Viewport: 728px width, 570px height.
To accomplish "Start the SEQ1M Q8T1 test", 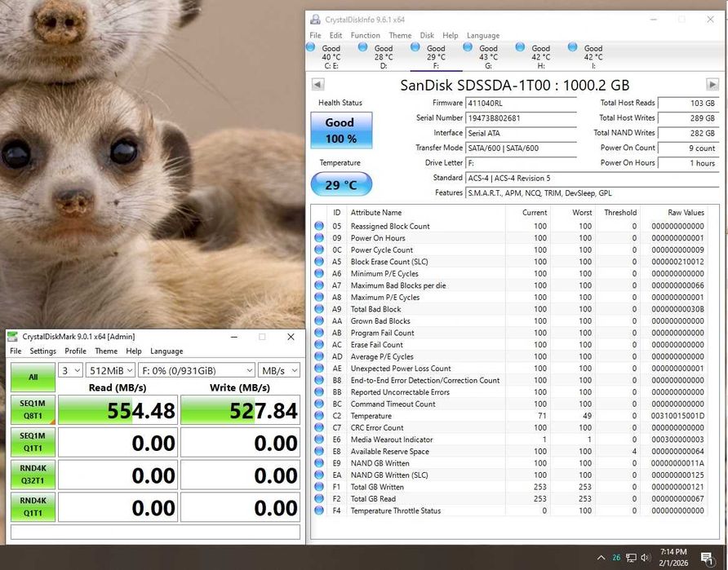I will (x=33, y=409).
